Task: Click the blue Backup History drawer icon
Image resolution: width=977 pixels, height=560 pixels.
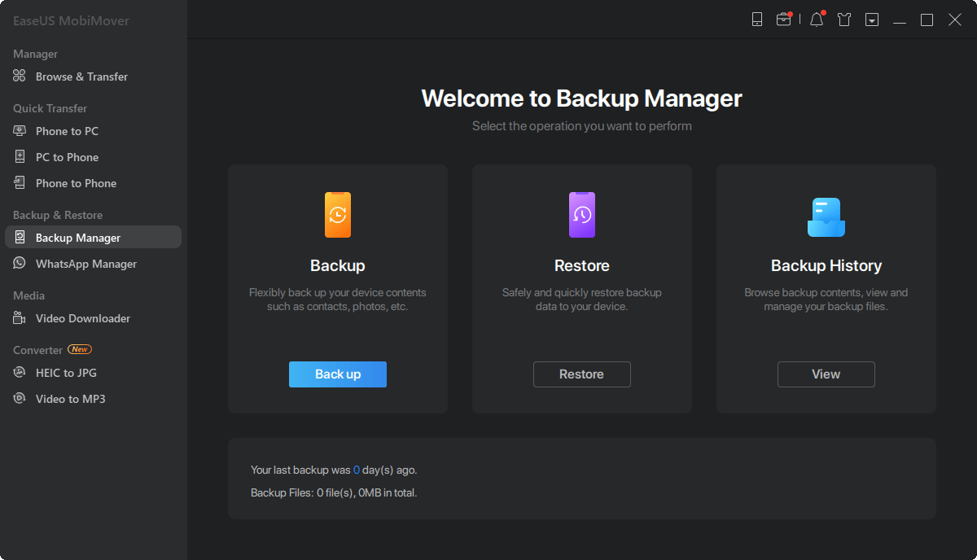Action: [x=826, y=217]
